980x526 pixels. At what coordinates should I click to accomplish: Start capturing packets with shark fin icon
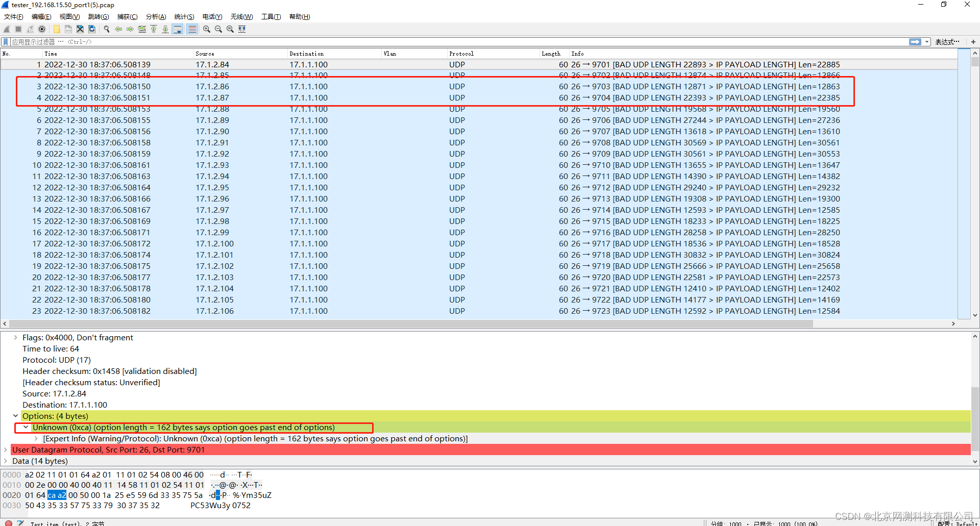7,29
